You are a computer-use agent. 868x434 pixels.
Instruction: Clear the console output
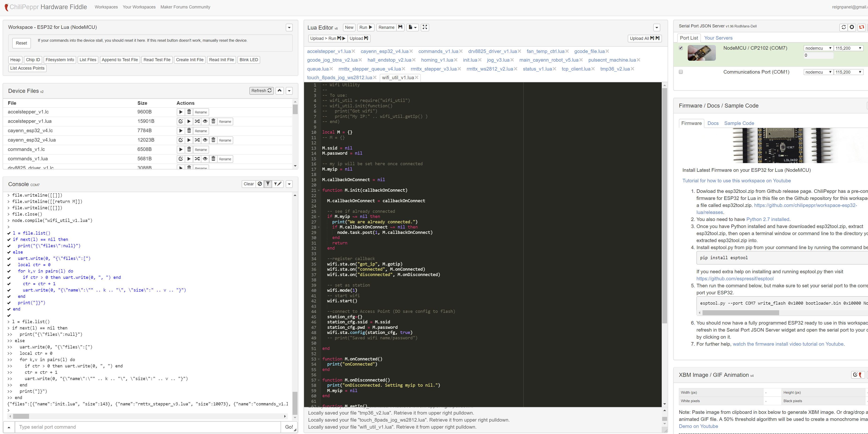[249, 184]
